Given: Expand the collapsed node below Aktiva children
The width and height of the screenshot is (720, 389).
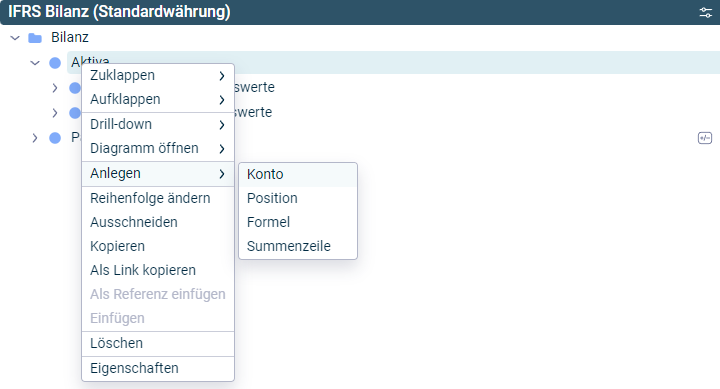Looking at the screenshot, I should [35, 138].
